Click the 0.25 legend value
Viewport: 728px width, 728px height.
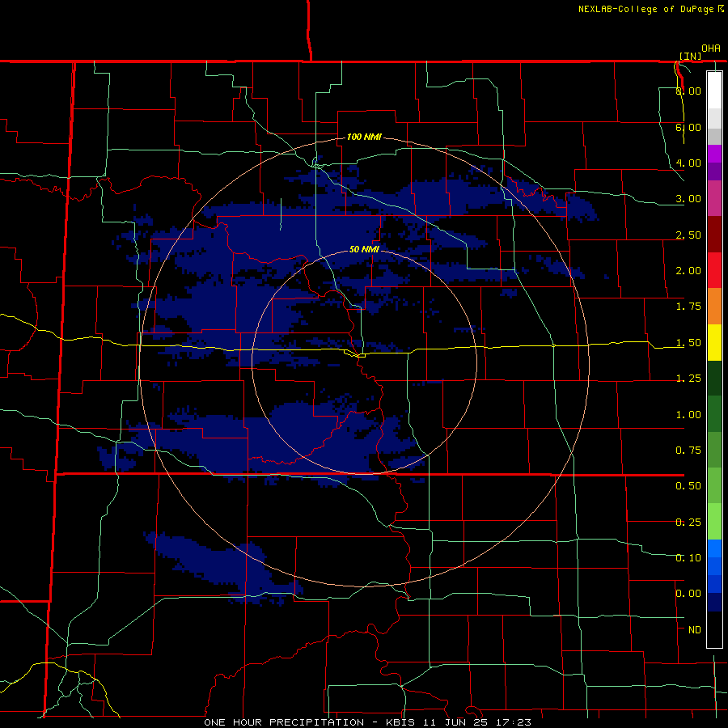click(688, 523)
